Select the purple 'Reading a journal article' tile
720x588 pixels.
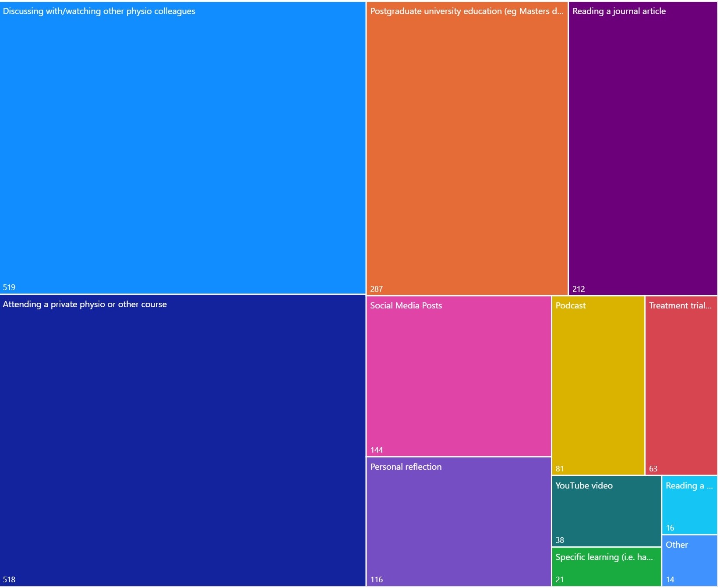tap(643, 149)
